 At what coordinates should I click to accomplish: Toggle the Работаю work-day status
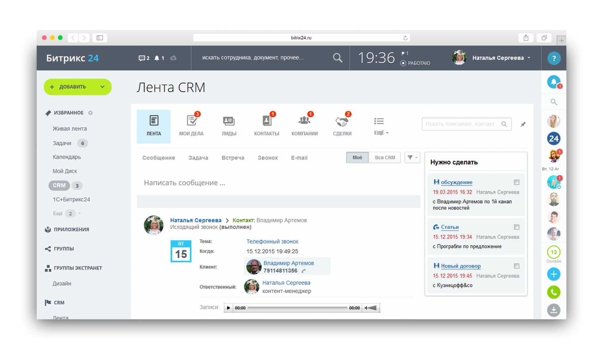415,63
